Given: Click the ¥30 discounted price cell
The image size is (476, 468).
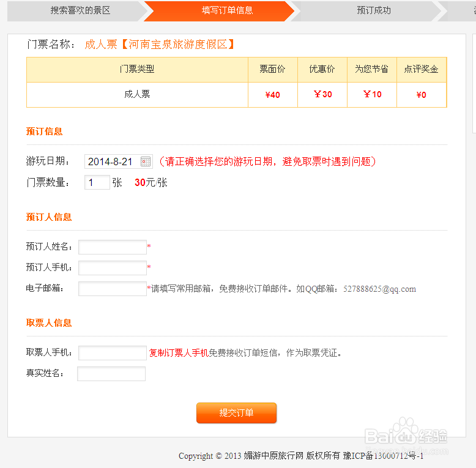Looking at the screenshot, I should (x=322, y=95).
